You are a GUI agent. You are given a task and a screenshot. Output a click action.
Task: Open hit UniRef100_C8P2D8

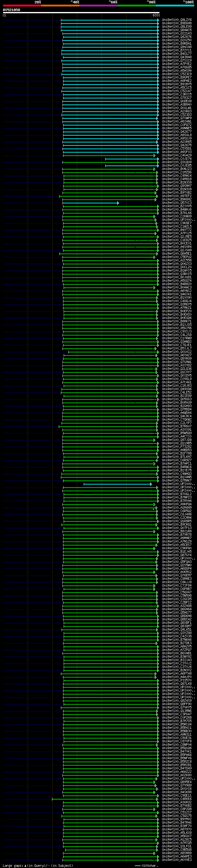[177, 809]
